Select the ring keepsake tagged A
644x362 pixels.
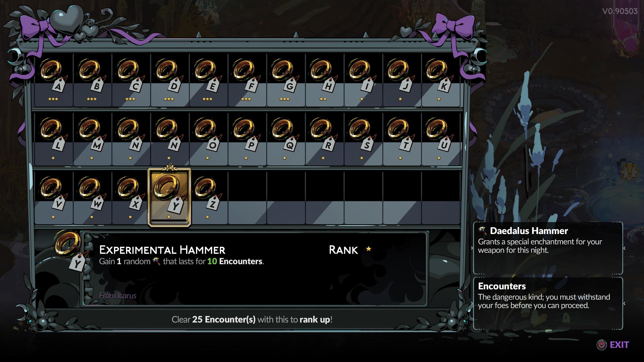click(x=53, y=80)
